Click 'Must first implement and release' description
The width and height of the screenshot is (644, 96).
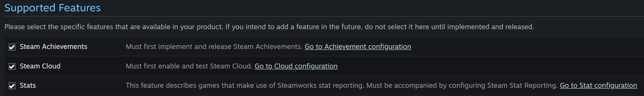pos(214,47)
